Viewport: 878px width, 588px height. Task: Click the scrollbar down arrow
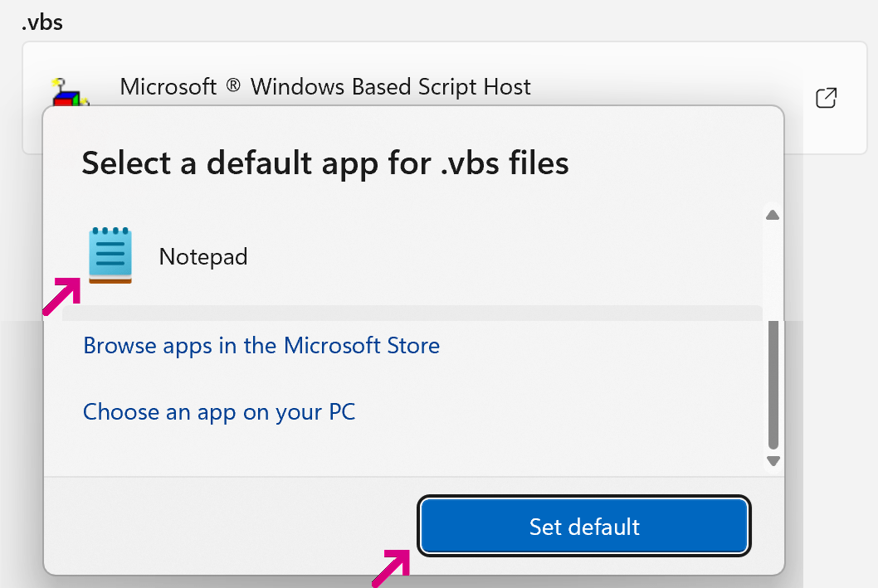pos(773,461)
